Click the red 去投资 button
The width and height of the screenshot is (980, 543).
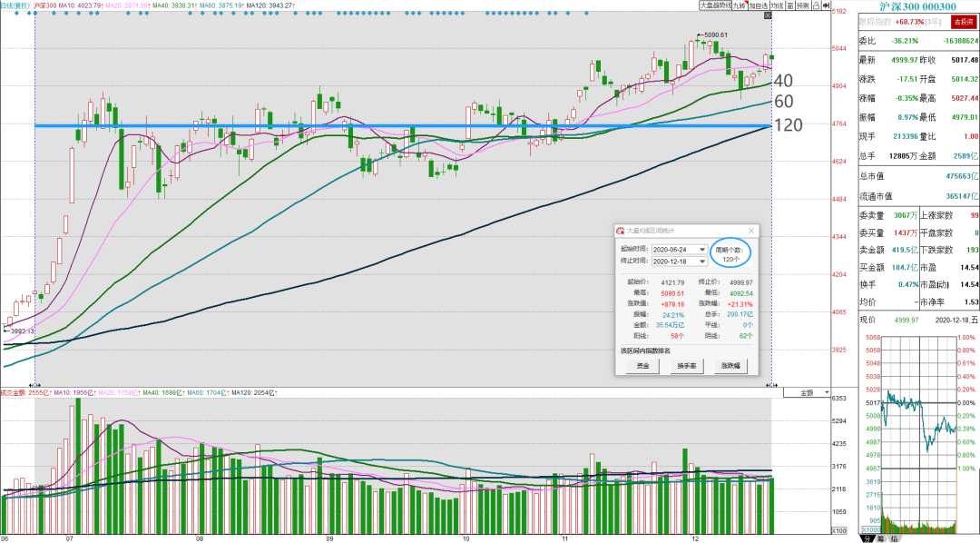[963, 22]
